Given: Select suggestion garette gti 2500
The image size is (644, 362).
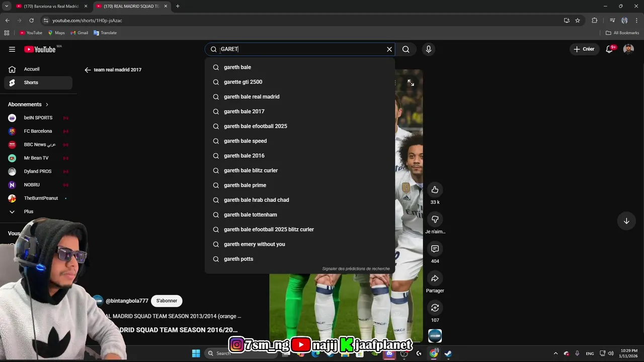Looking at the screenshot, I should tap(300, 82).
